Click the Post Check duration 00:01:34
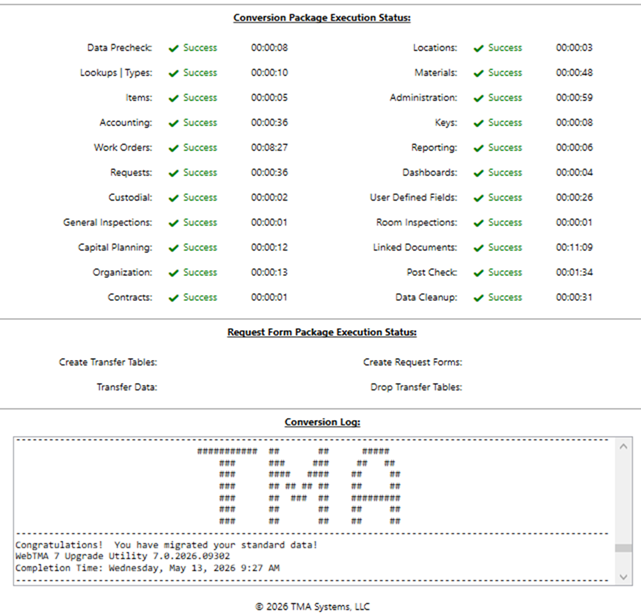The height and width of the screenshot is (613, 641). coord(574,272)
